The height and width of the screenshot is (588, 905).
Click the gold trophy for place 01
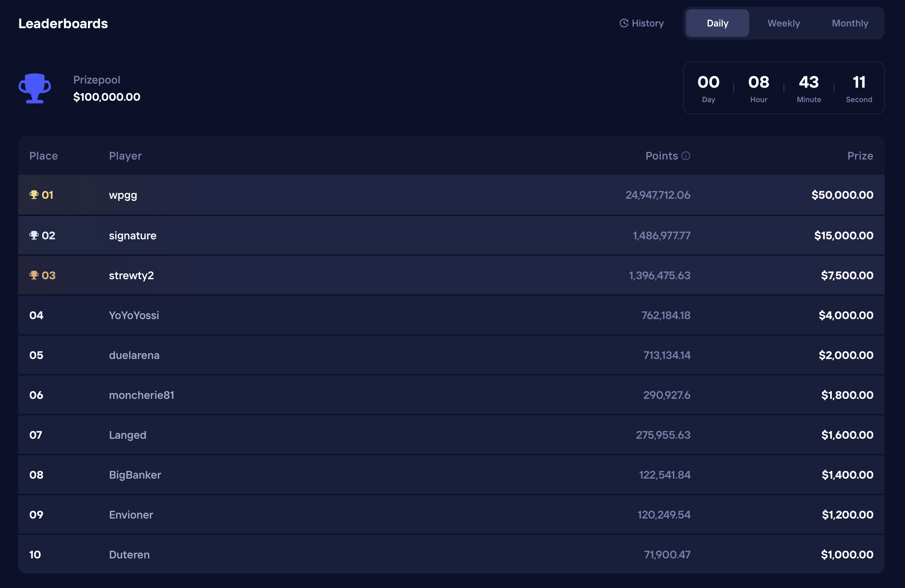point(34,195)
